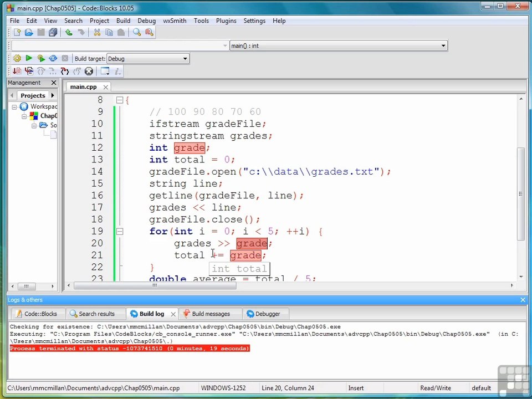Click the Step out debugger icon
Viewport: 532px width, 399px height.
click(77, 71)
